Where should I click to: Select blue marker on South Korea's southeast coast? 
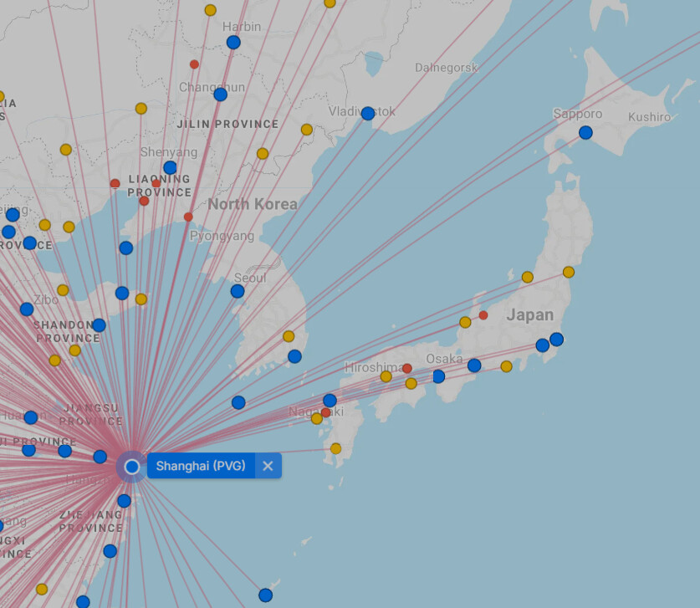(294, 356)
